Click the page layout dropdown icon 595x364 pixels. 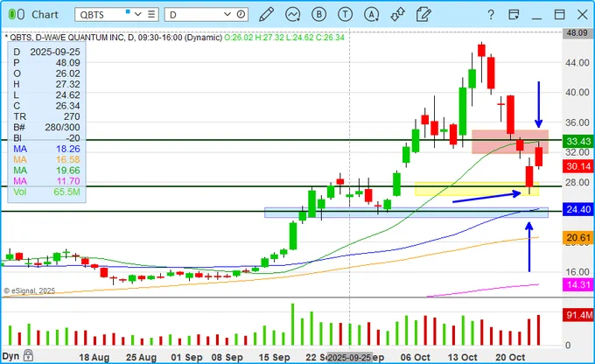click(514, 14)
